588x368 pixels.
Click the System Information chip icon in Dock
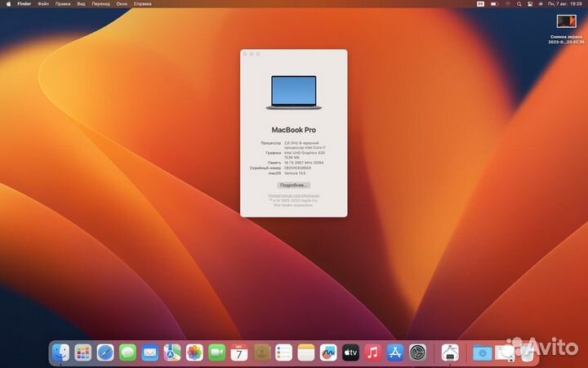(450, 353)
